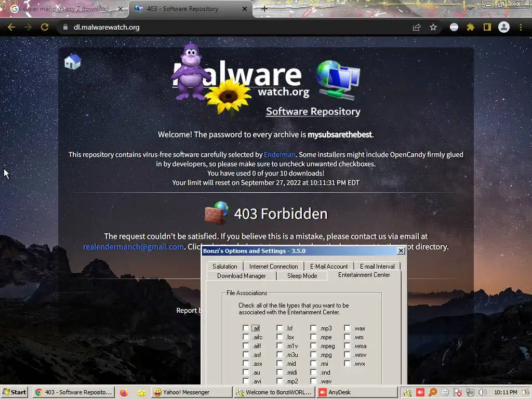
Task: Select the Sleep Mode tab
Action: [302, 276]
